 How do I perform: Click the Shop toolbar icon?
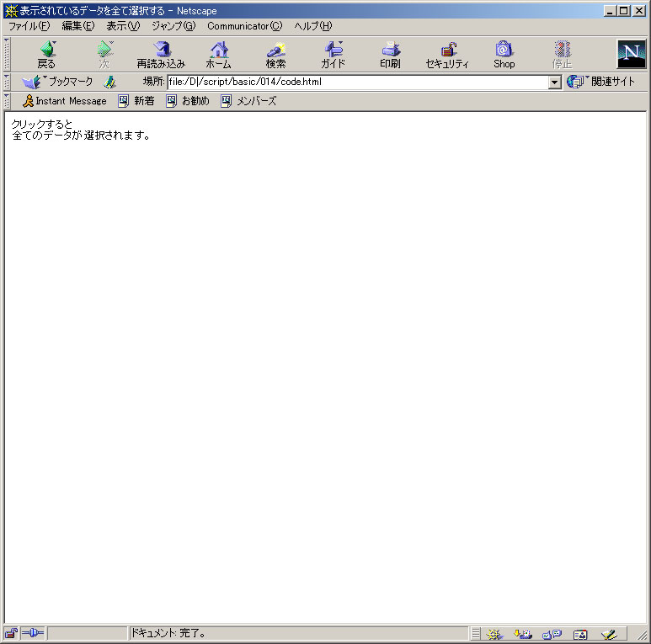click(504, 55)
